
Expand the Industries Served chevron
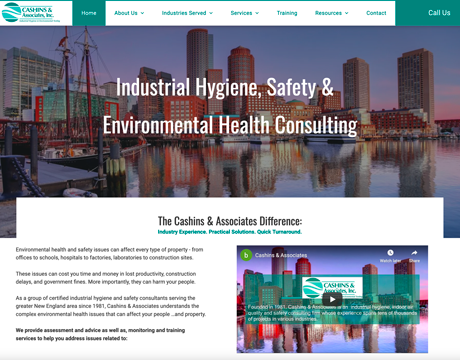211,13
